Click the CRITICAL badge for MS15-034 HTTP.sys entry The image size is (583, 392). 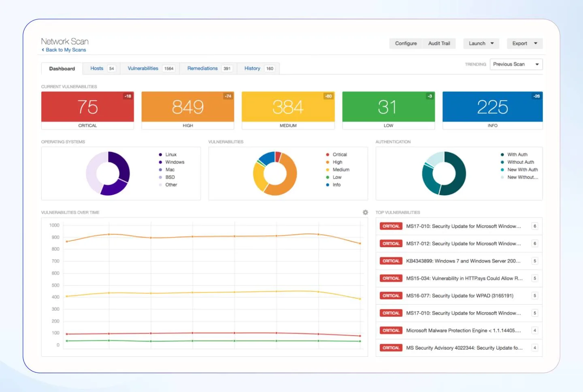[x=390, y=278]
